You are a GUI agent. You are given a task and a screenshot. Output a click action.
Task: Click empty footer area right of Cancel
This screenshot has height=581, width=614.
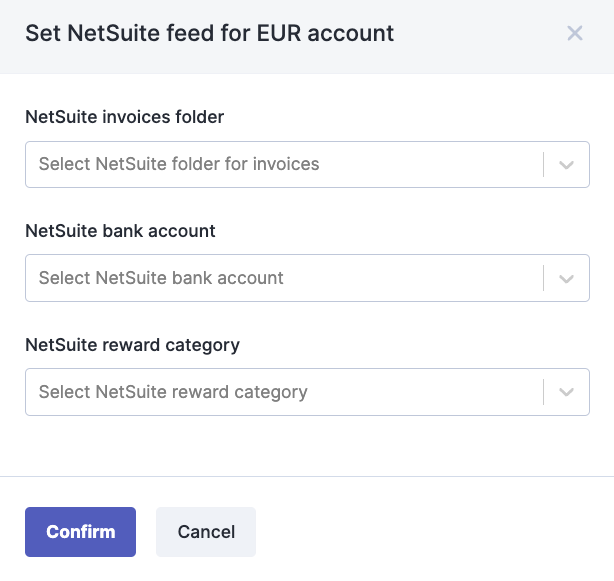(431, 532)
